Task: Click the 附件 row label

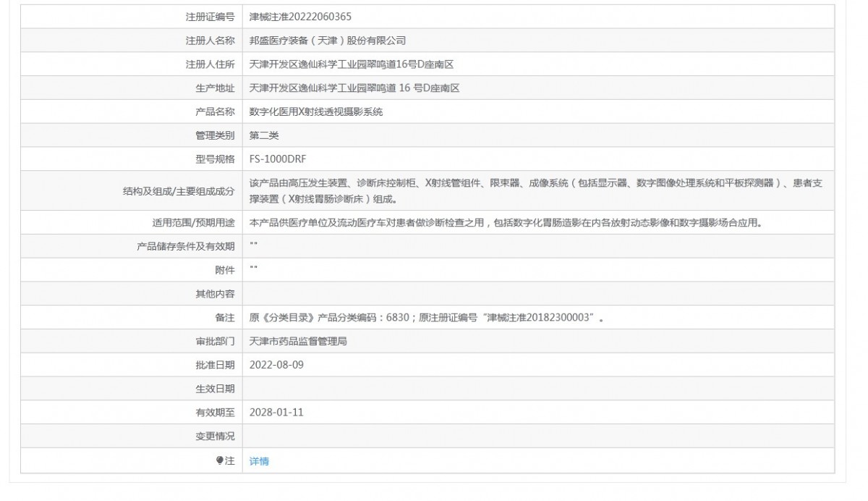Action: tap(225, 270)
